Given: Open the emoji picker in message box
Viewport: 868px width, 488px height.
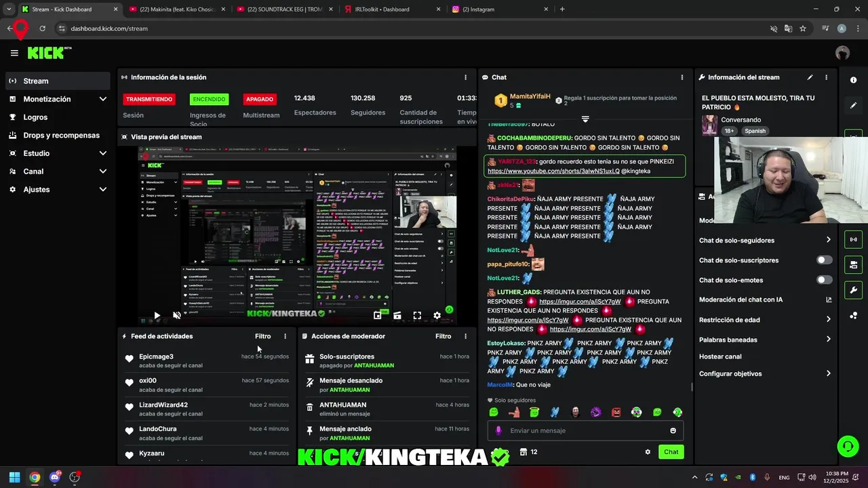Looking at the screenshot, I should (673, 430).
